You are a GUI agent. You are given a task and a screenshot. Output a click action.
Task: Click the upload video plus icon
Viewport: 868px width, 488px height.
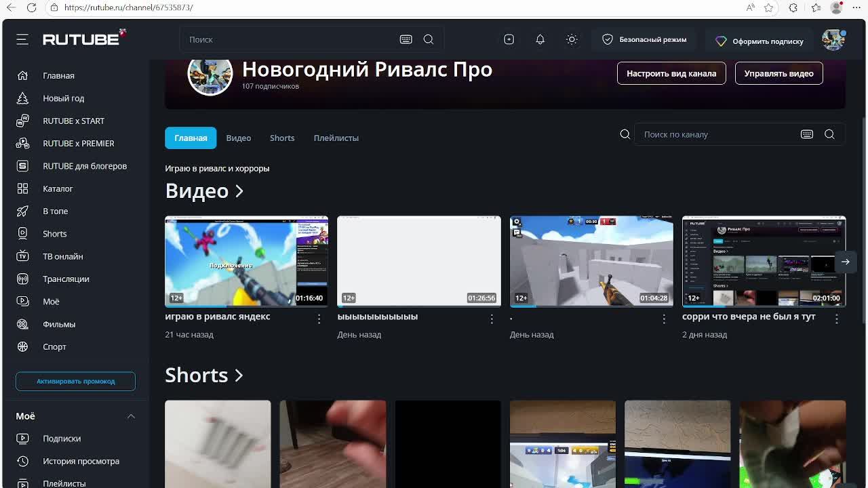click(x=509, y=39)
